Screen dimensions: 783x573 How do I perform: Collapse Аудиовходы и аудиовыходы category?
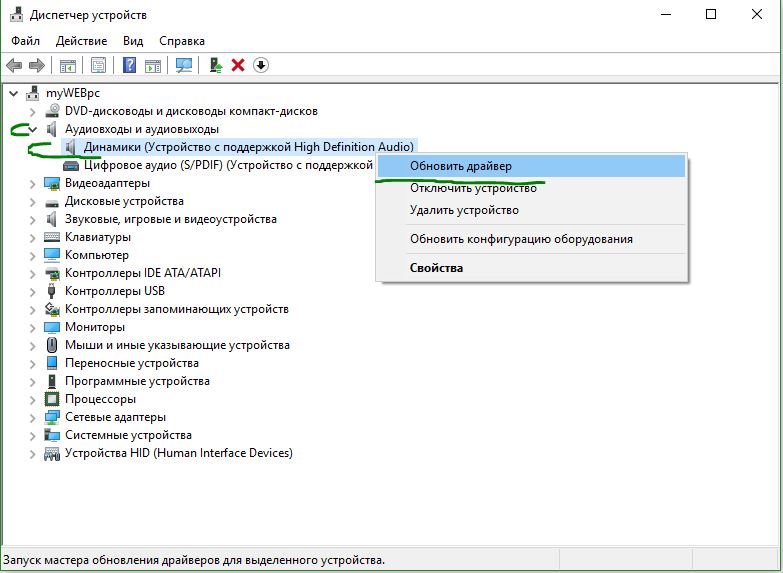pos(33,129)
